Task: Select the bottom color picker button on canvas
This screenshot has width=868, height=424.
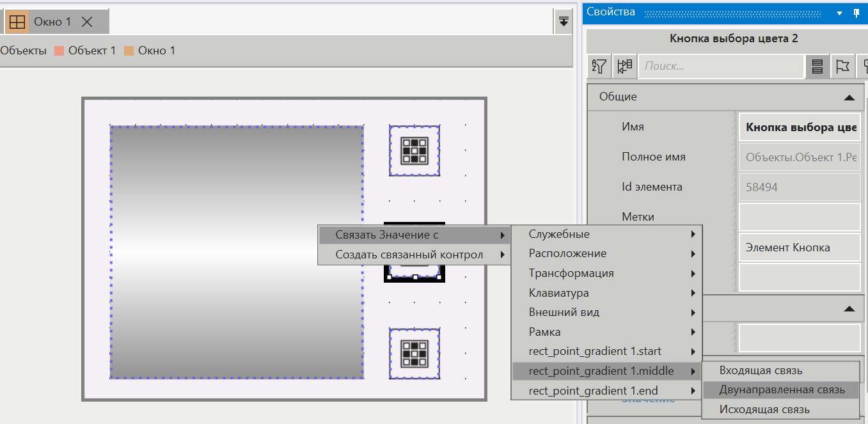Action: (x=414, y=354)
